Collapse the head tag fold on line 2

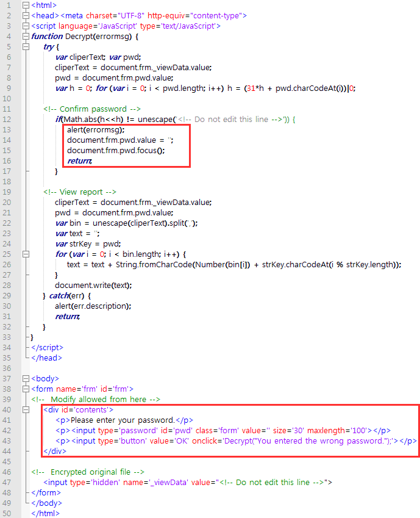tap(26, 15)
